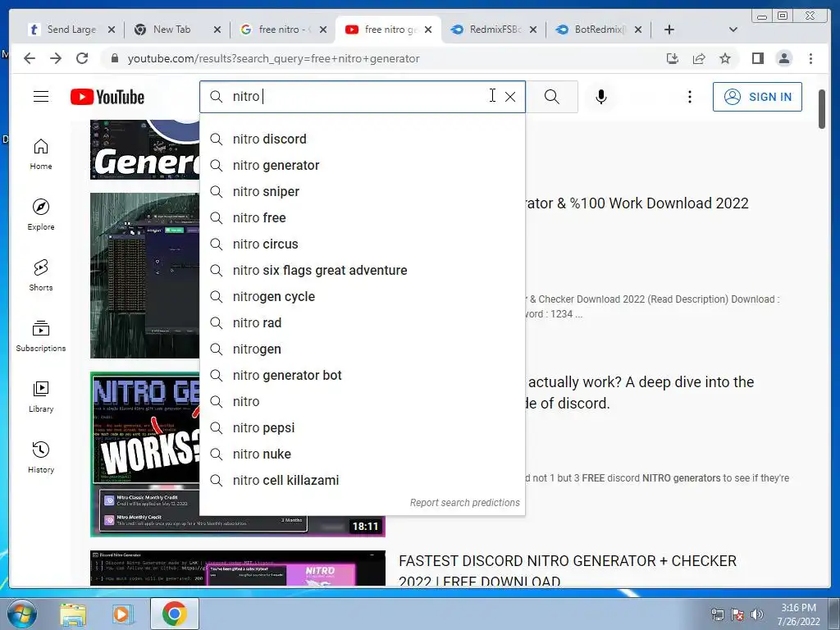Image resolution: width=840 pixels, height=630 pixels.
Task: Expand the tab search chevron
Action: 733,30
